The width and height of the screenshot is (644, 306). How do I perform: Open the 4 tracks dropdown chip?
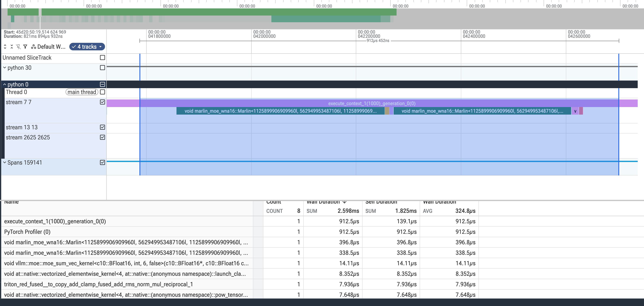point(87,47)
